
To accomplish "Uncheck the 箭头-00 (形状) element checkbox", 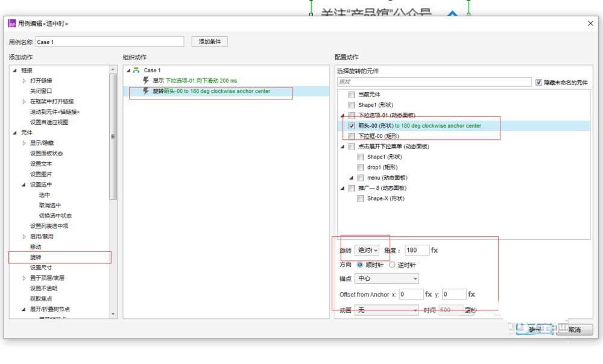I will [x=351, y=127].
